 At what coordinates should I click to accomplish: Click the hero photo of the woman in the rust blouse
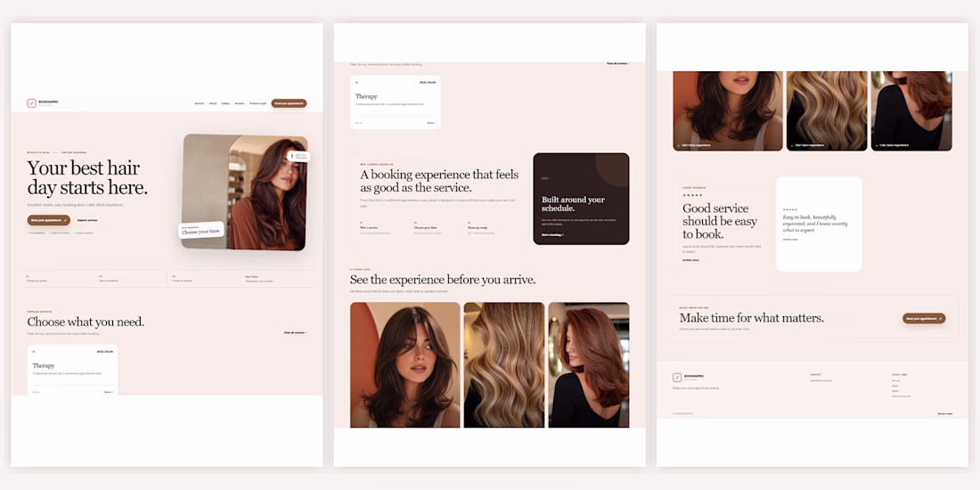[245, 192]
